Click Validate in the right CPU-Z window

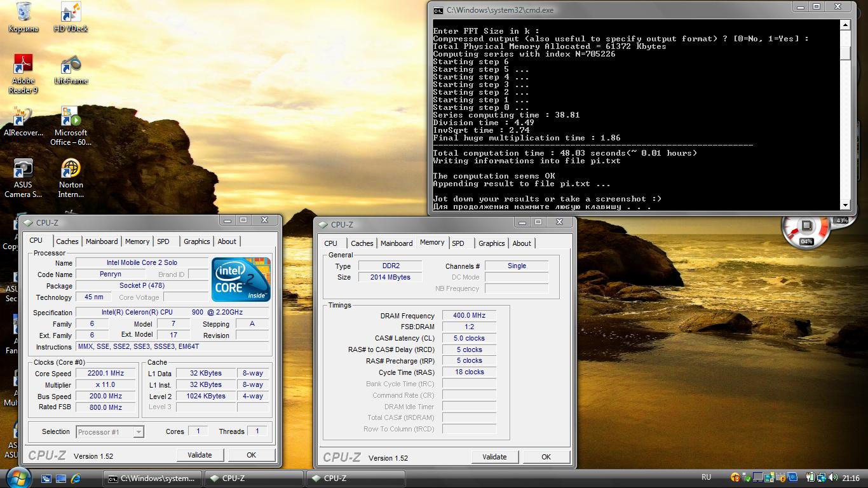tap(494, 457)
